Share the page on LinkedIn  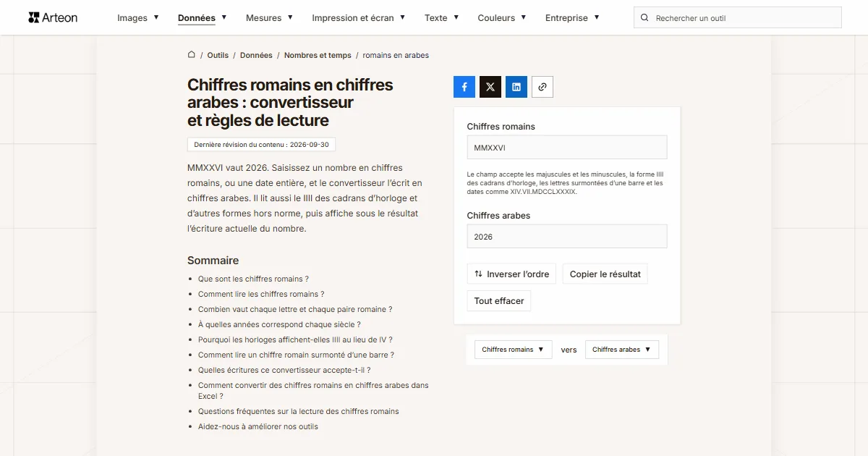click(x=516, y=87)
